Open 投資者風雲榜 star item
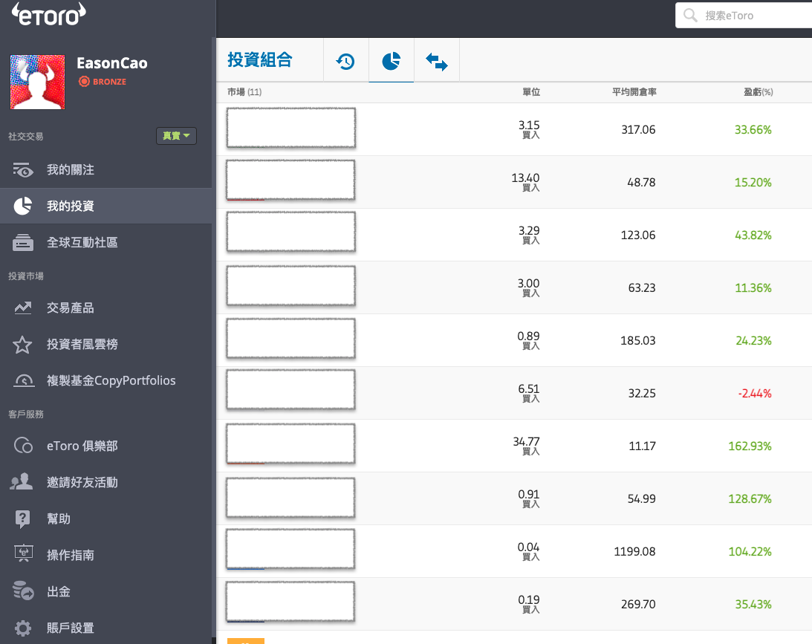This screenshot has width=812, height=644. (82, 344)
